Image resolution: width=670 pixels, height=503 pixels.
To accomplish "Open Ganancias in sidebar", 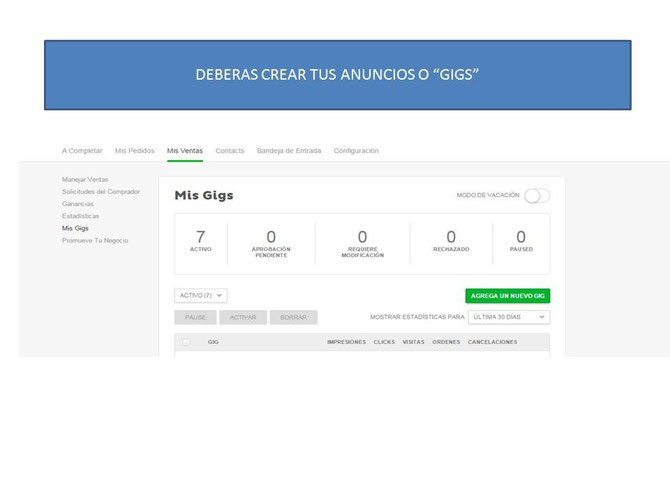I will pos(78,204).
